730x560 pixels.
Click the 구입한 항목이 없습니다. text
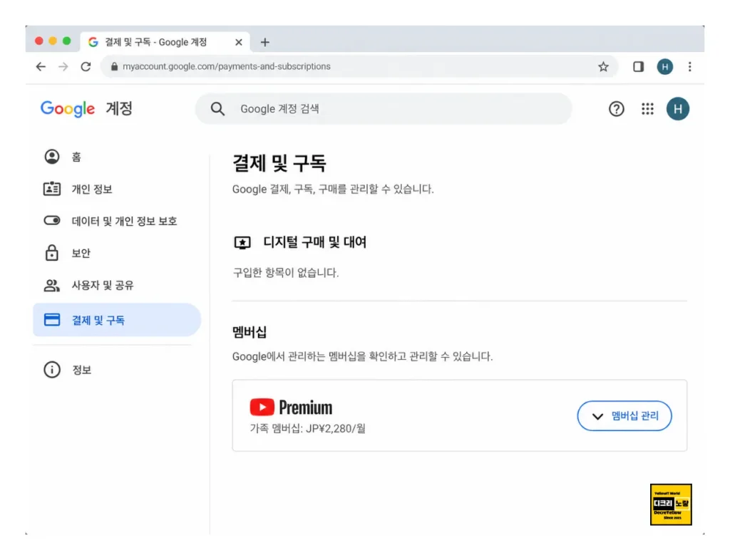286,273
